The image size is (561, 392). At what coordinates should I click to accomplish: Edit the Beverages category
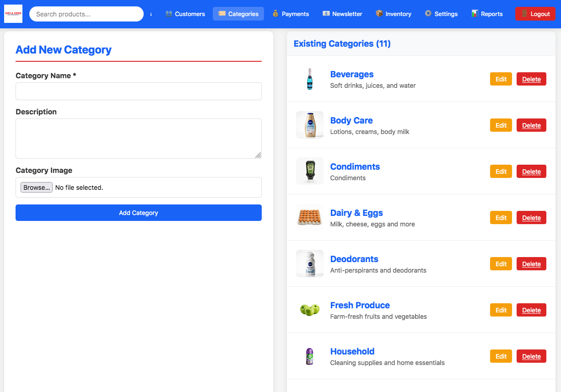point(501,79)
